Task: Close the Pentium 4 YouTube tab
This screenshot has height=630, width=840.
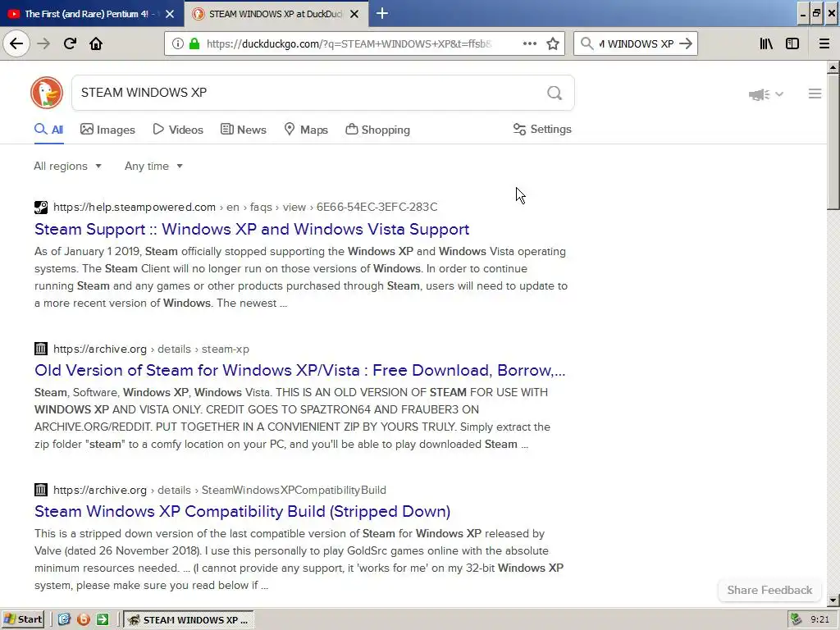Action: click(169, 14)
